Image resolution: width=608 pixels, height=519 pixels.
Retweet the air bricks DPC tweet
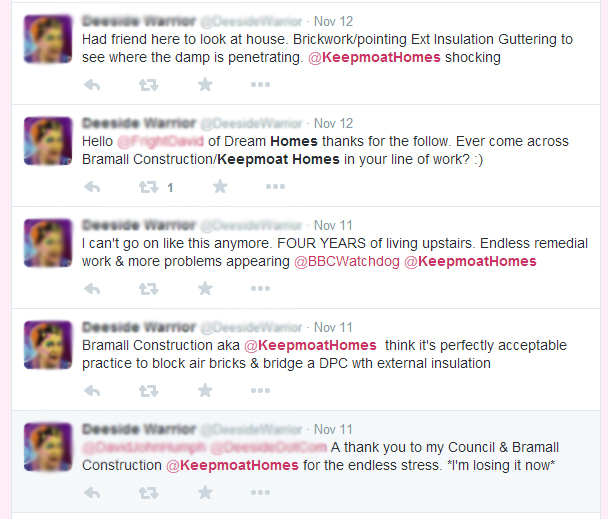149,391
